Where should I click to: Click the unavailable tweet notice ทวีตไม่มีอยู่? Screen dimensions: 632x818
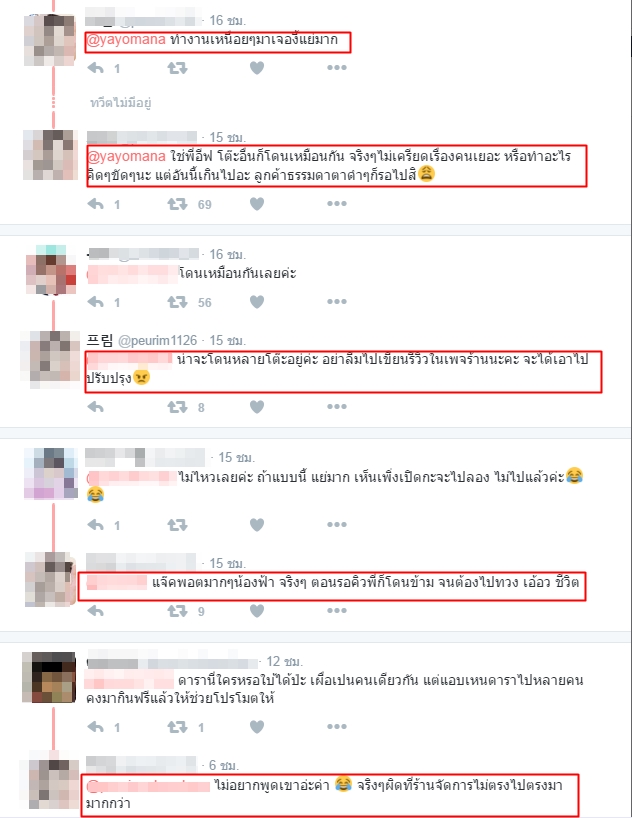click(x=121, y=103)
